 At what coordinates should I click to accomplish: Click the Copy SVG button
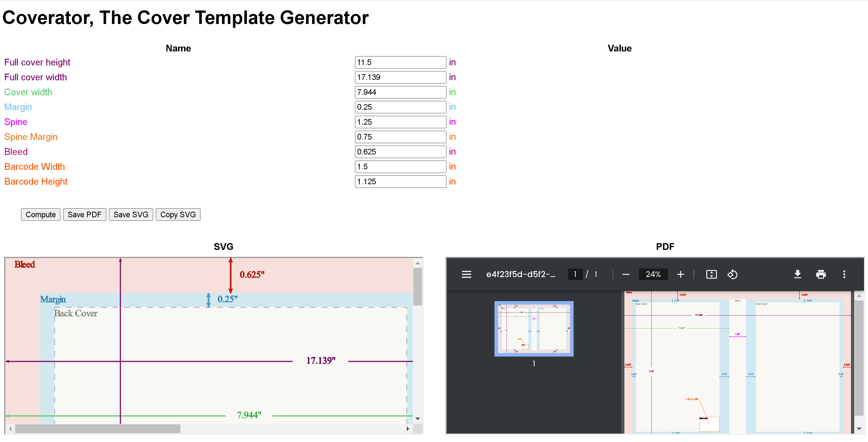pyautogui.click(x=178, y=215)
